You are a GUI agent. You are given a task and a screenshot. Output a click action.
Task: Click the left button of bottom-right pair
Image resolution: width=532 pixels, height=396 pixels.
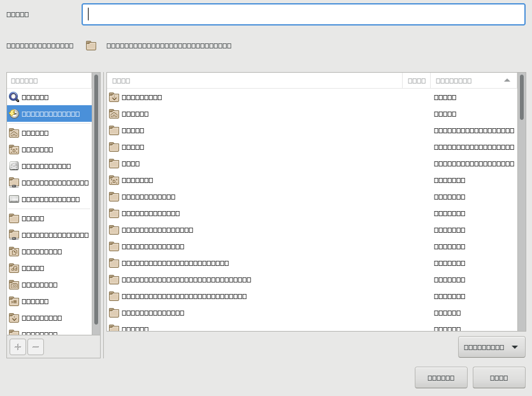pos(441,378)
